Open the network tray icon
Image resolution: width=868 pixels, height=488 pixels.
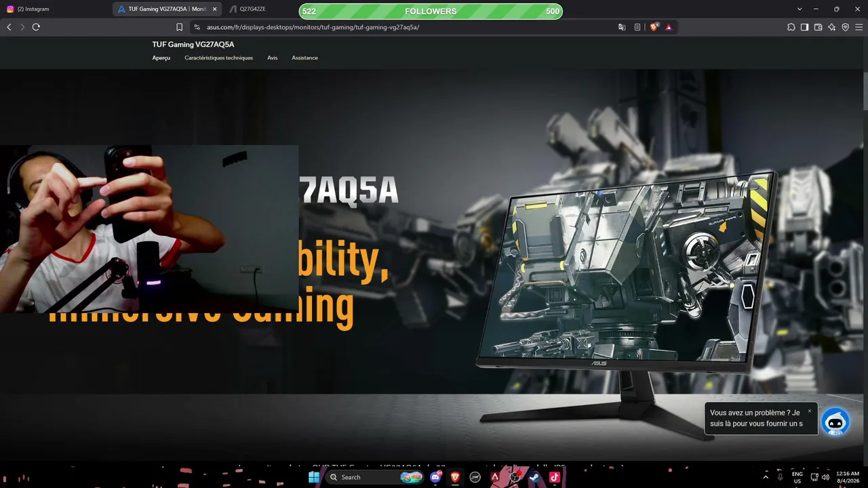(814, 477)
